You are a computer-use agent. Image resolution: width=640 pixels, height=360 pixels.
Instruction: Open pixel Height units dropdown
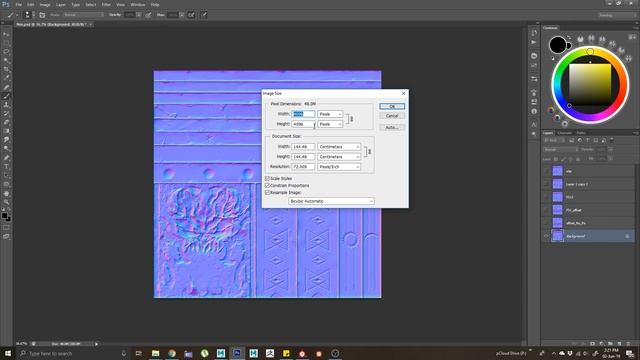point(330,124)
